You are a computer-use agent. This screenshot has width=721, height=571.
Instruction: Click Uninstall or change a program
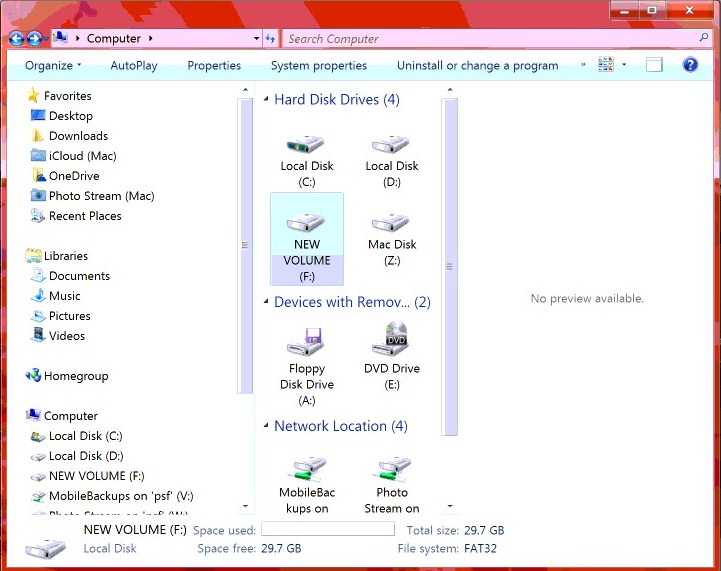pyautogui.click(x=477, y=65)
